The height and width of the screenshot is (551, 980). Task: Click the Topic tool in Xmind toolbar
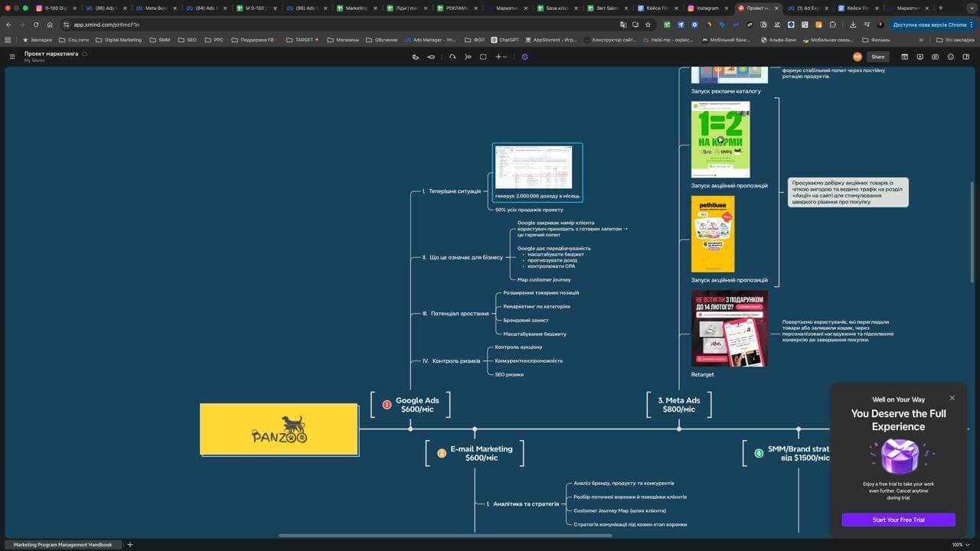tap(416, 57)
